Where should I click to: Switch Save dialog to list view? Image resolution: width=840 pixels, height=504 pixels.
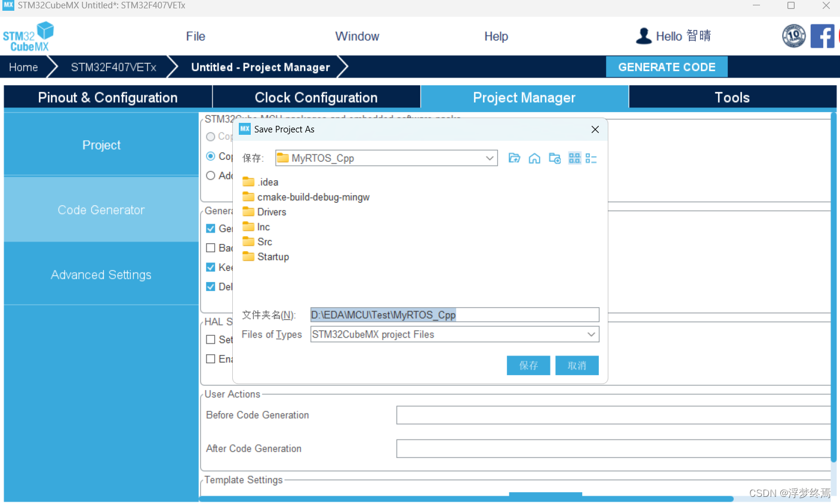[574, 158]
